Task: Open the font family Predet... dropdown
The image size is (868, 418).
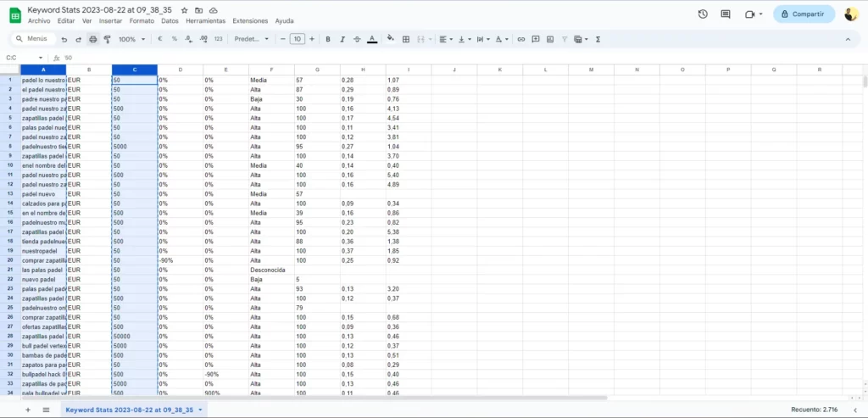Action: point(251,39)
